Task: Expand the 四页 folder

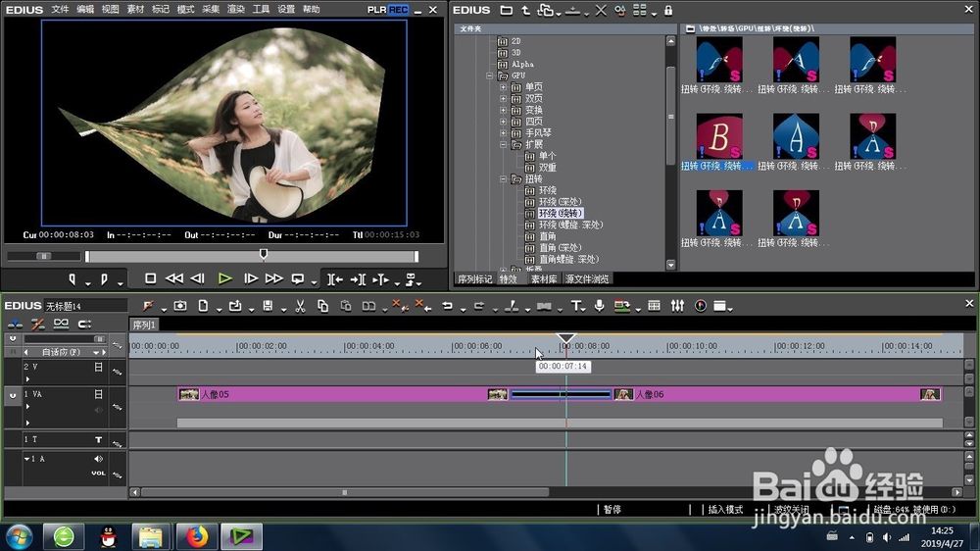Action: (503, 122)
